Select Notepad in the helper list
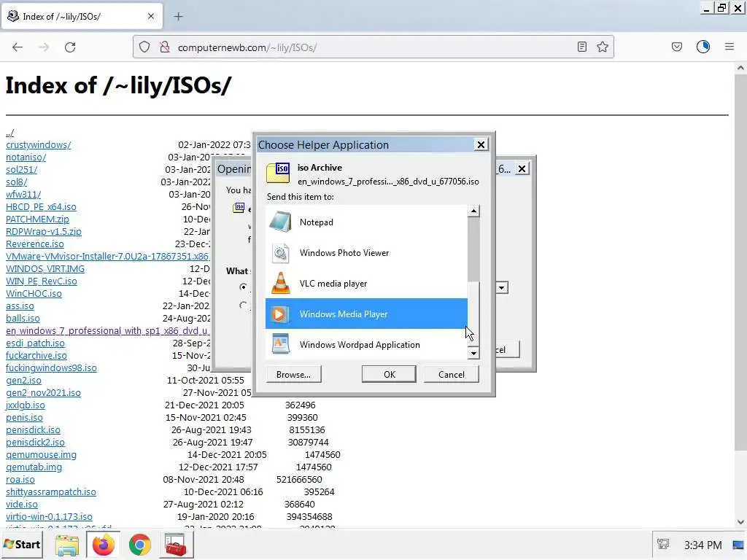747x560 pixels. (366, 222)
